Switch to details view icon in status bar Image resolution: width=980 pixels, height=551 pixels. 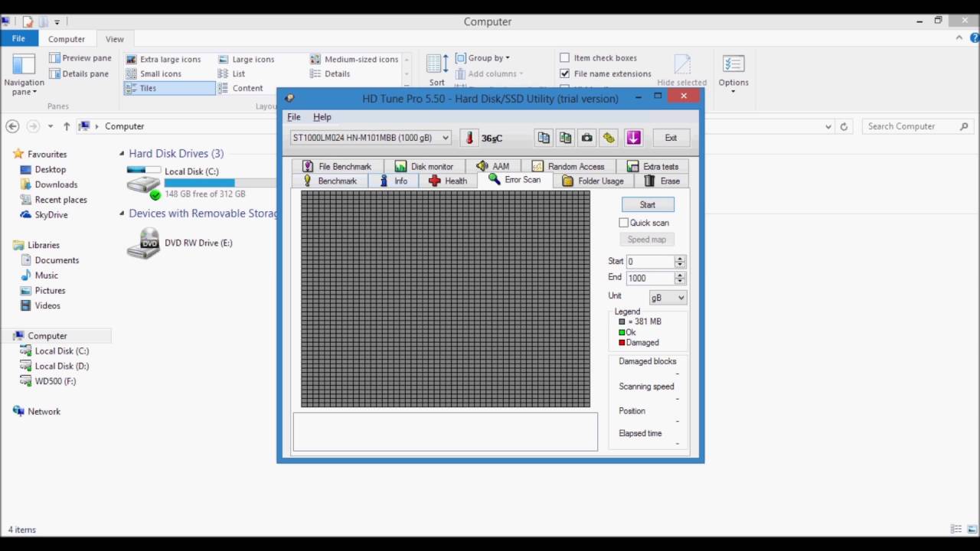[x=956, y=529]
